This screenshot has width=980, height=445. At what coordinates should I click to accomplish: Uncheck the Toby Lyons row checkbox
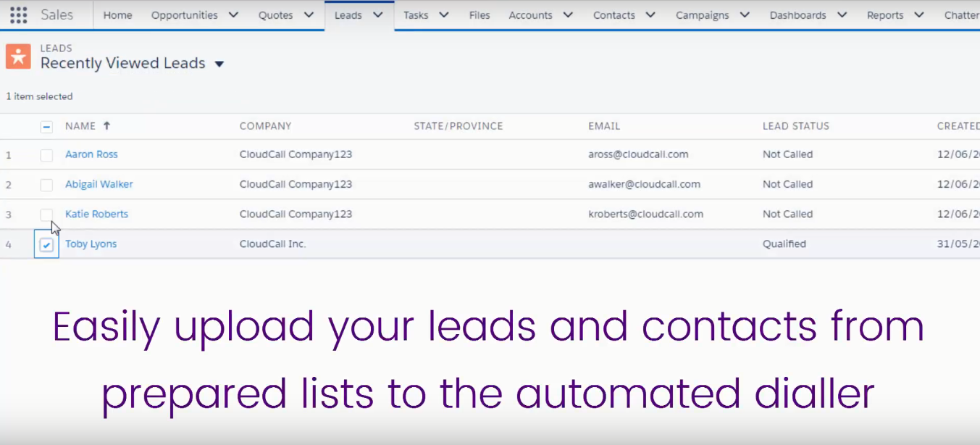click(x=46, y=245)
